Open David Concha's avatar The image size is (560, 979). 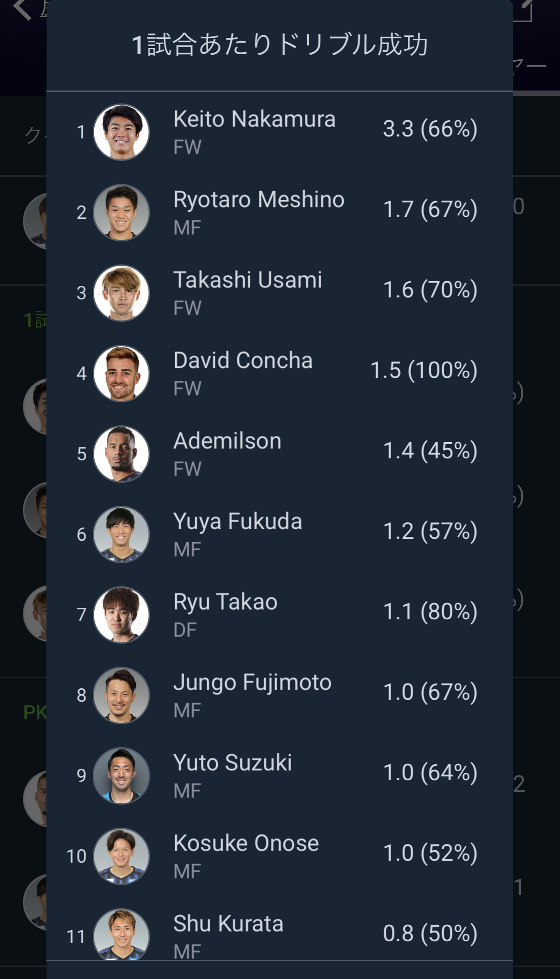[x=121, y=374]
